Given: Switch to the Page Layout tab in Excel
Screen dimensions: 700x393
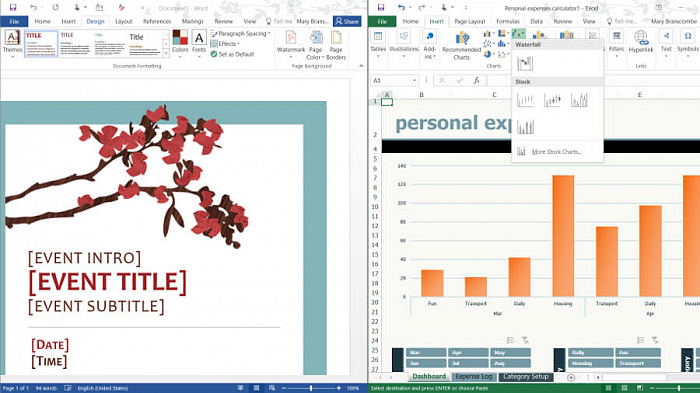Looking at the screenshot, I should click(x=470, y=21).
